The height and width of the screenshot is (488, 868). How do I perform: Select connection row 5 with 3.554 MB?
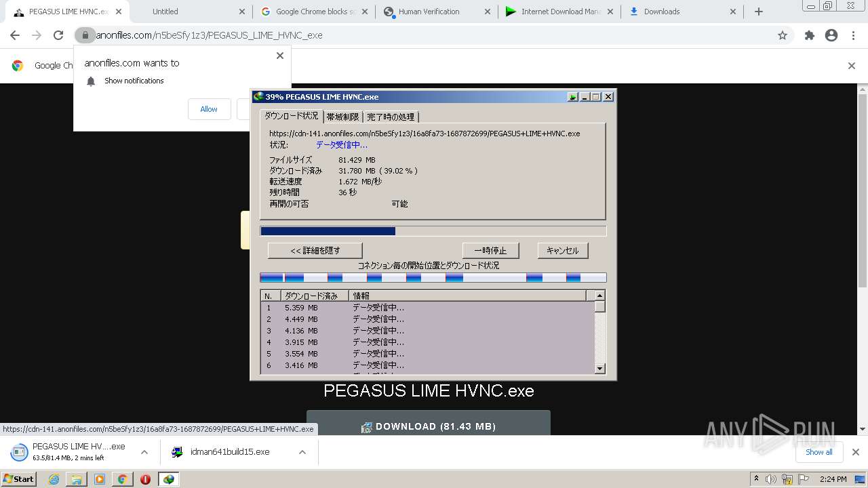click(x=427, y=354)
